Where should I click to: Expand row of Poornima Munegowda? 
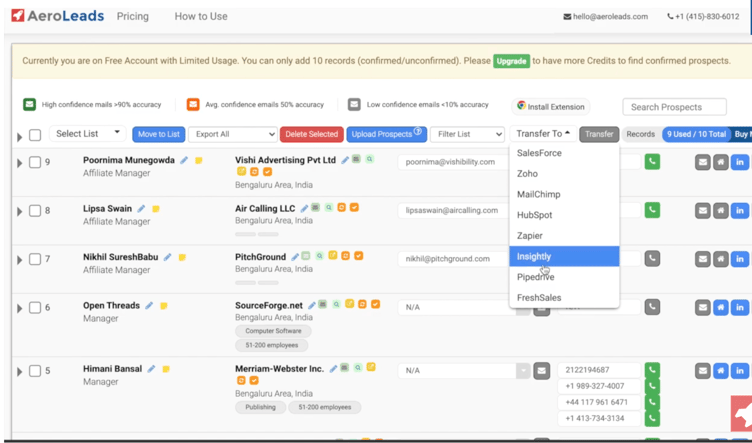(20, 163)
